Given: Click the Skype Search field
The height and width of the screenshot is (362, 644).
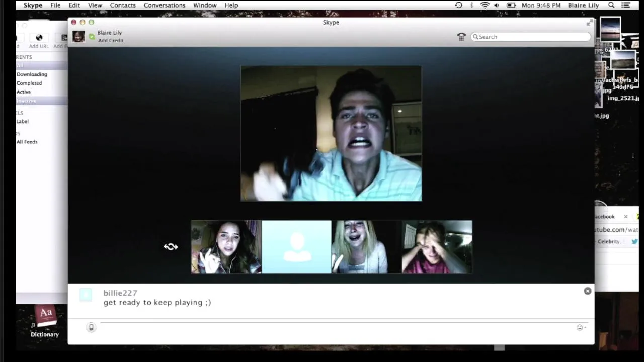Looking at the screenshot, I should click(x=530, y=37).
